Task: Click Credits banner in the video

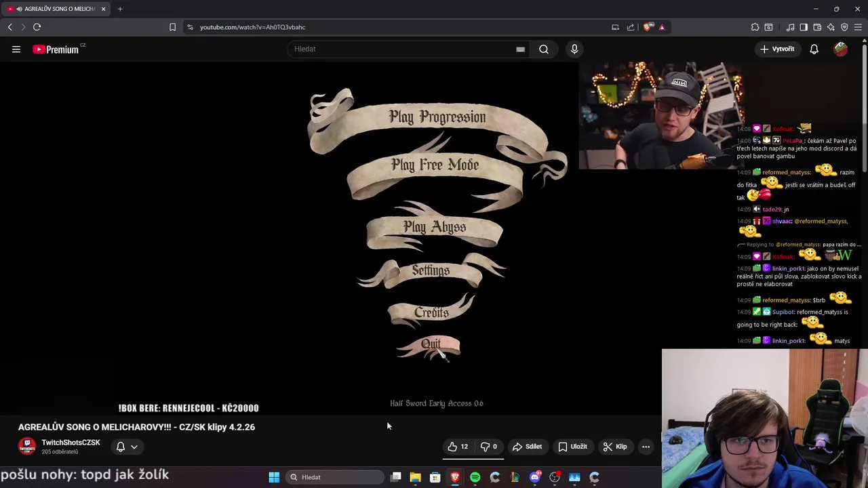Action: point(432,312)
